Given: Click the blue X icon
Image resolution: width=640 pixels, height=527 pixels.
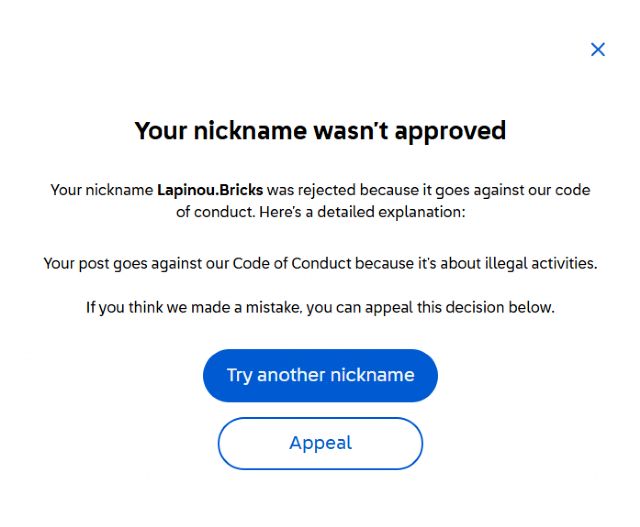Looking at the screenshot, I should (x=598, y=49).
